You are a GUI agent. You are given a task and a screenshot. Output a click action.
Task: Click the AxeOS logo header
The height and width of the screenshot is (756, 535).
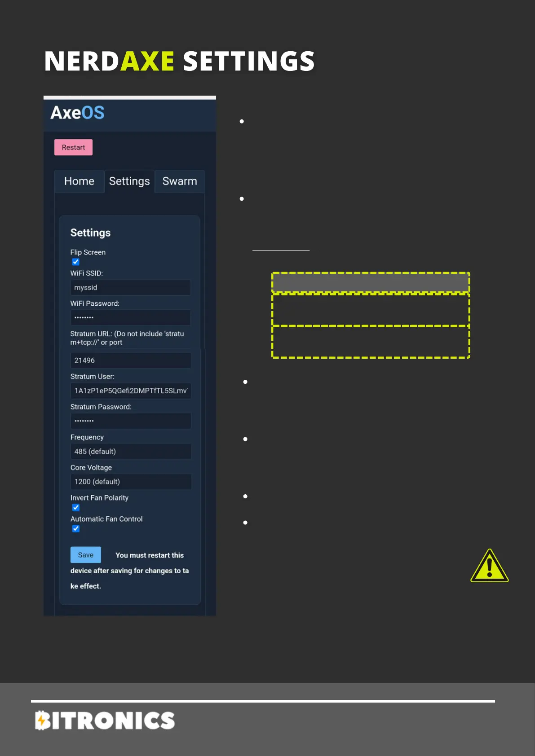(77, 113)
